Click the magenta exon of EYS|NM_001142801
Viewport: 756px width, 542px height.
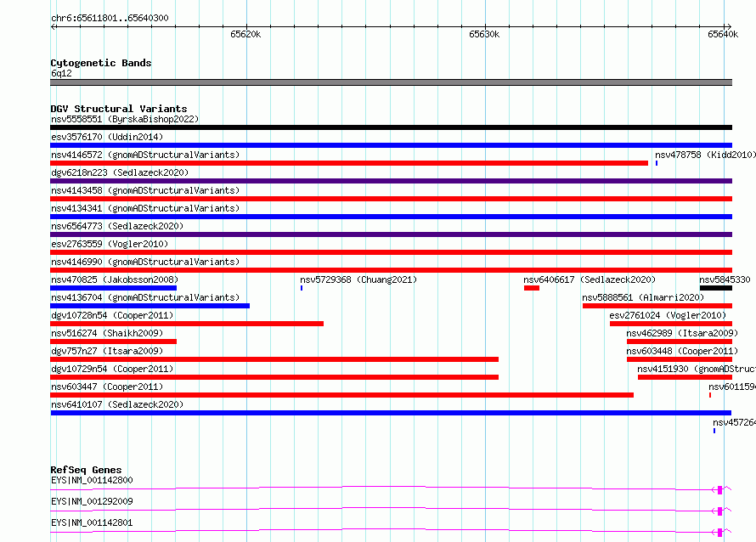point(719,533)
